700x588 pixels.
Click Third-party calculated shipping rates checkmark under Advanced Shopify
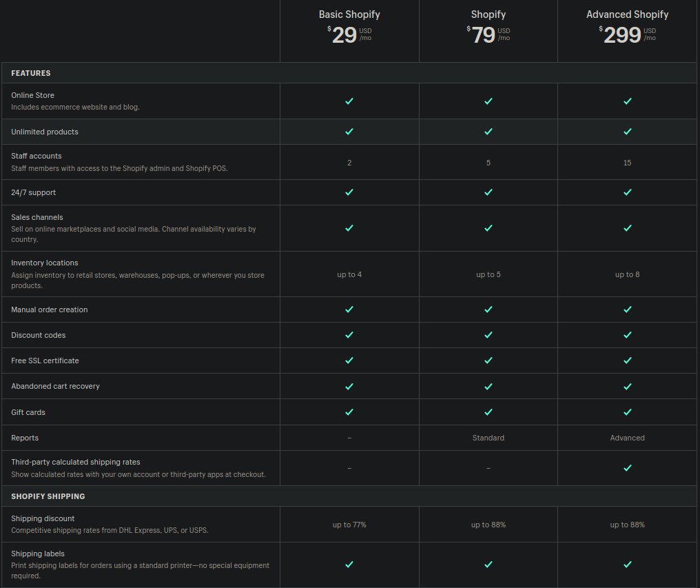click(627, 468)
